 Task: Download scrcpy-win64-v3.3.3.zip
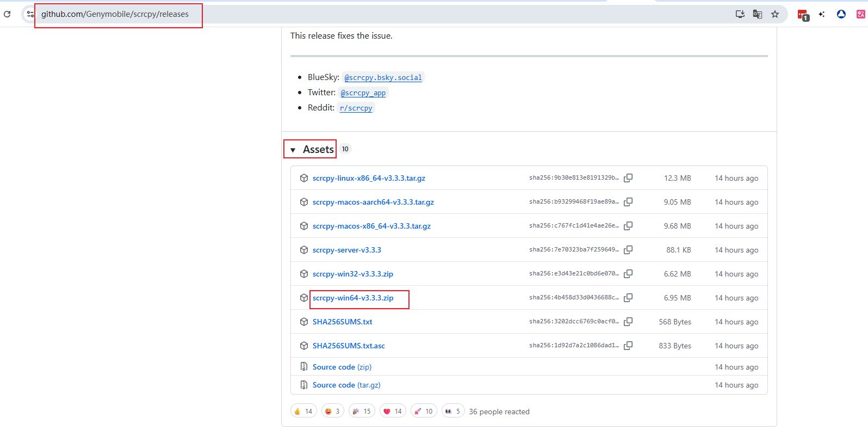click(x=352, y=298)
